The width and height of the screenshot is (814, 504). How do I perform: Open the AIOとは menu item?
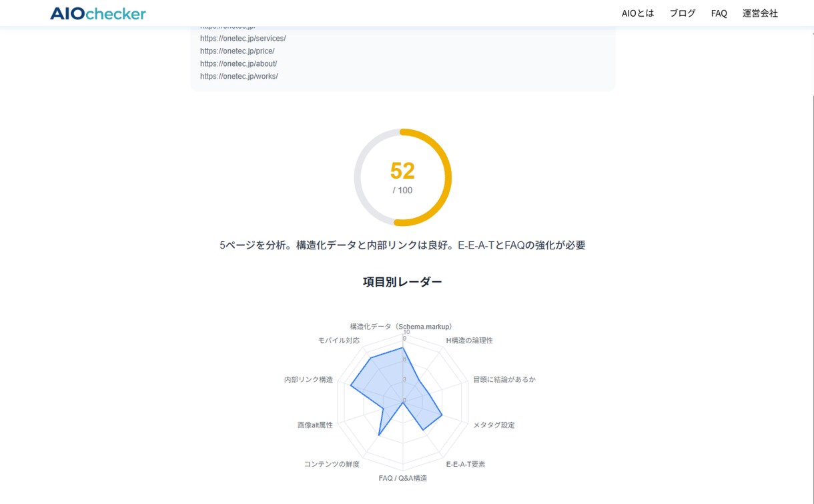pyautogui.click(x=638, y=13)
